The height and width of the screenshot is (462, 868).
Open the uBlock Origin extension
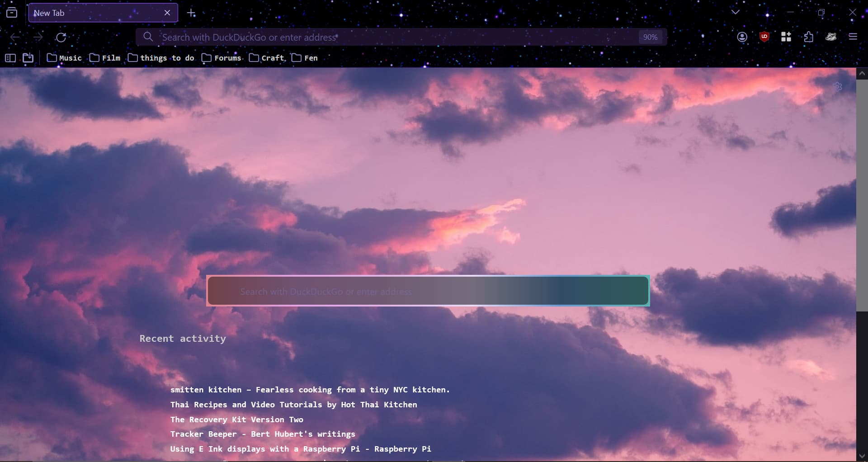point(764,37)
